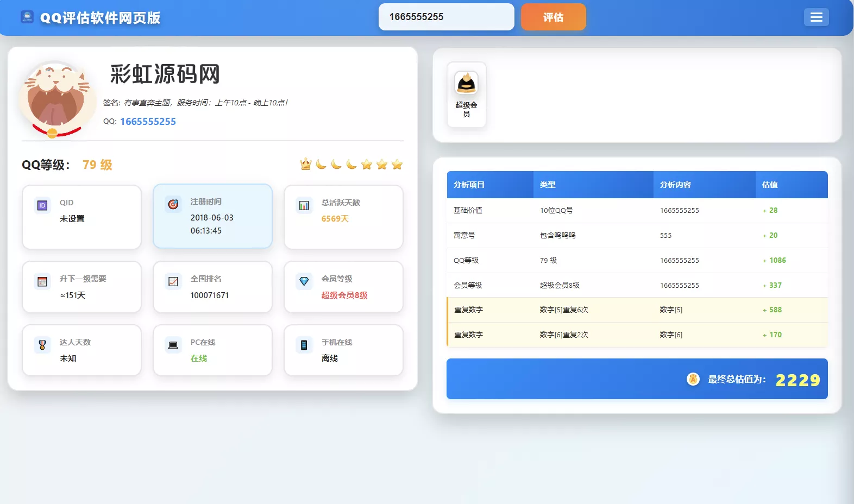The width and height of the screenshot is (854, 504).
Task: Click the 全国排名 trend chart icon
Action: [173, 281]
